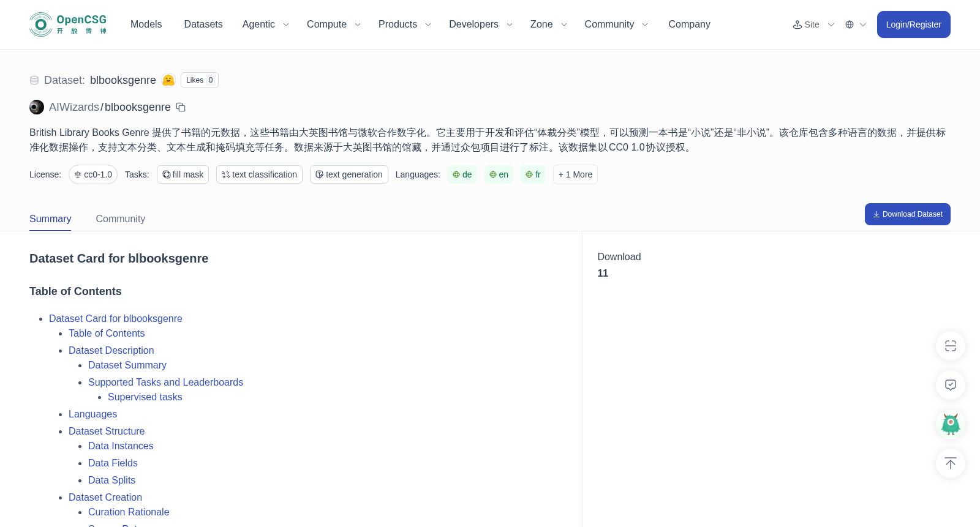Open Supported Tasks and Leaderboards link
The height and width of the screenshot is (527, 980).
[165, 382]
